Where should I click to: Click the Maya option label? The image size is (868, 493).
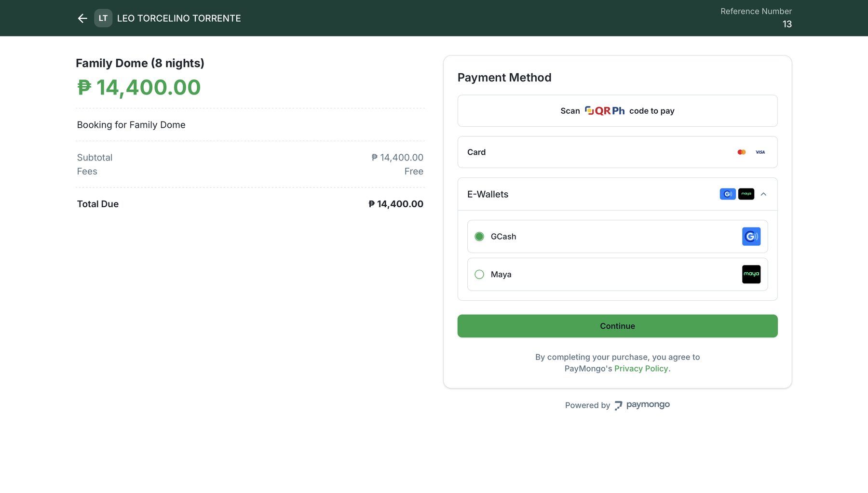501,274
